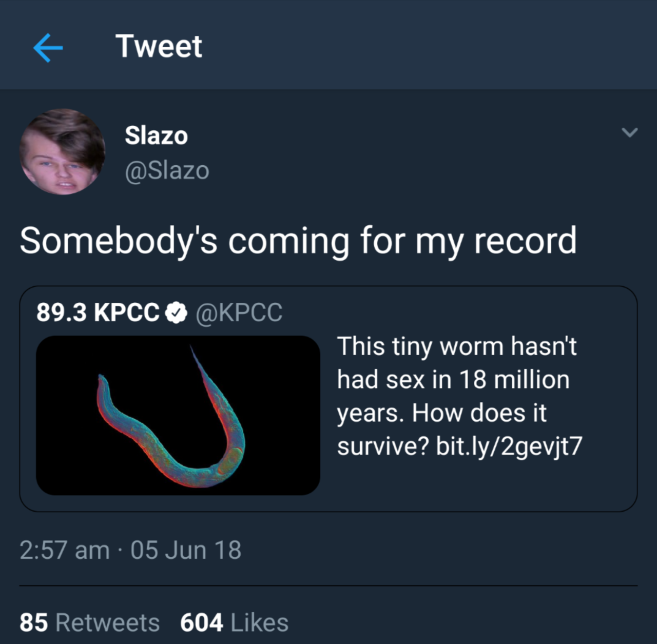The height and width of the screenshot is (644, 657).
Task: View the worm image thumbnail
Action: pyautogui.click(x=178, y=415)
